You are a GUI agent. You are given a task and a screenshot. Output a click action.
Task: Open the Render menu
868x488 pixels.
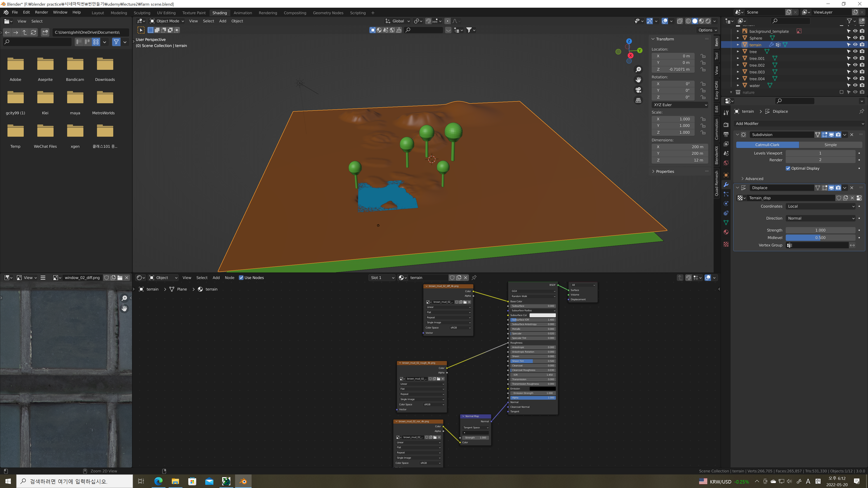coord(41,12)
